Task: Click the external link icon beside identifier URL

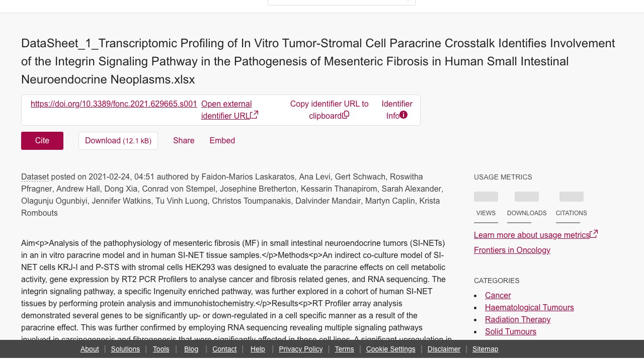Action: pos(255,115)
